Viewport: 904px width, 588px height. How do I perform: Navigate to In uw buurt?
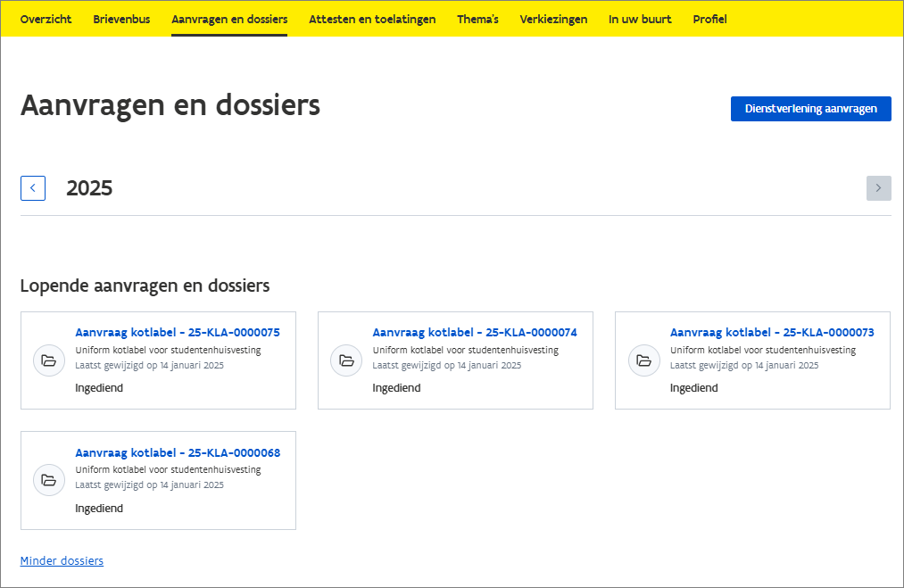(640, 19)
